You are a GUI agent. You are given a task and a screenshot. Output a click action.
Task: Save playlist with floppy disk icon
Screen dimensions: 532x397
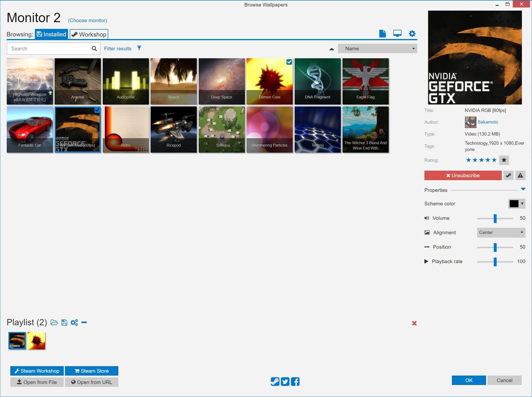[x=64, y=322]
